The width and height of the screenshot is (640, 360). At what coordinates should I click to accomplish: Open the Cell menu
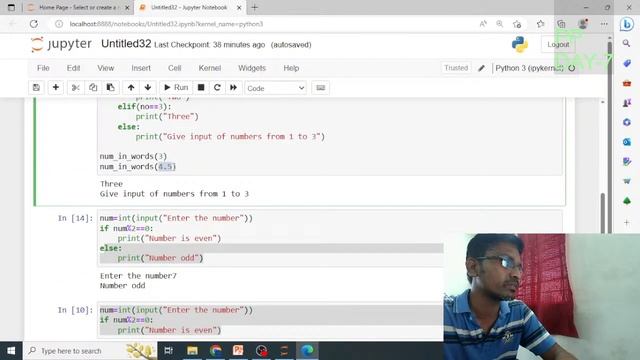174,68
